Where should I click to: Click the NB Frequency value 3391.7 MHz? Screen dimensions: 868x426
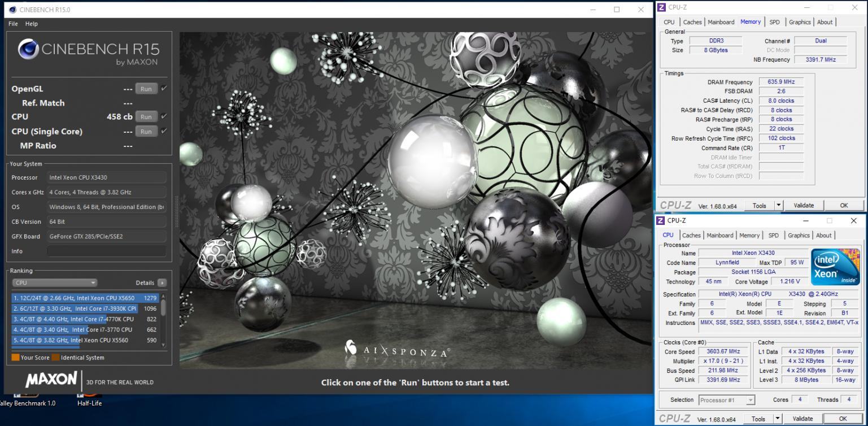point(821,59)
